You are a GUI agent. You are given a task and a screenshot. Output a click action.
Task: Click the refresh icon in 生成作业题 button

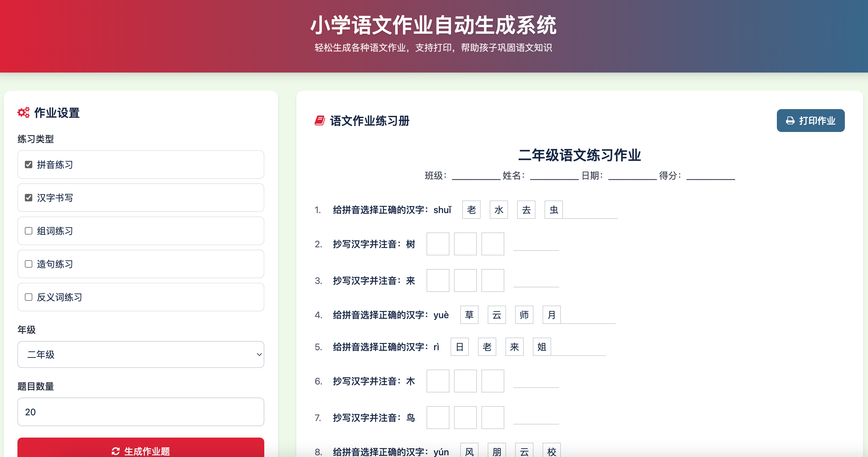116,451
